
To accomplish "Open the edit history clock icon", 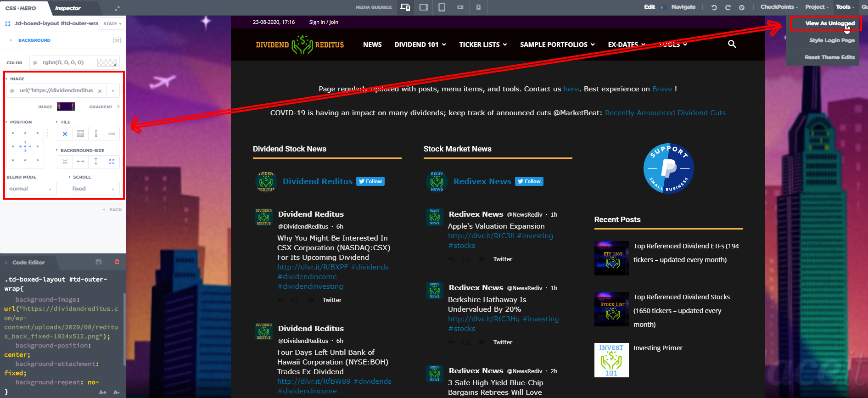I will point(742,7).
